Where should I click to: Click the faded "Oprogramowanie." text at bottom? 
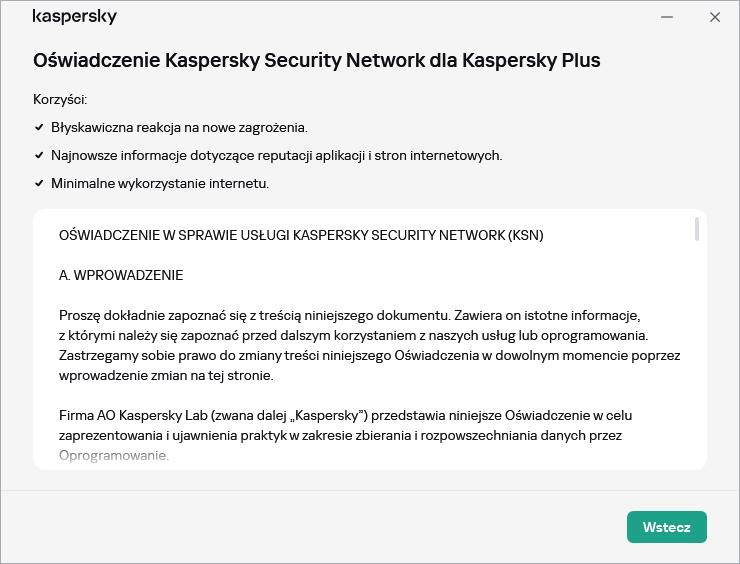114,456
